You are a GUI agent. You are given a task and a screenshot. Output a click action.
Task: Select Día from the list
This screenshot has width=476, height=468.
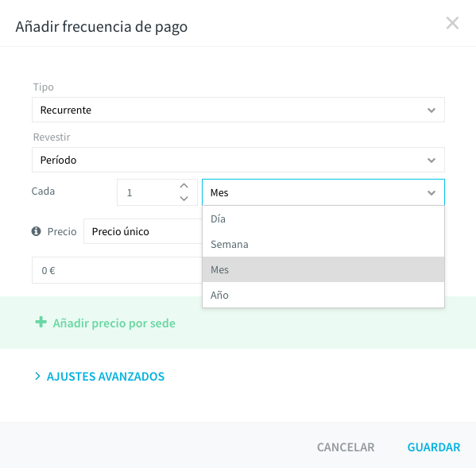[x=323, y=219]
